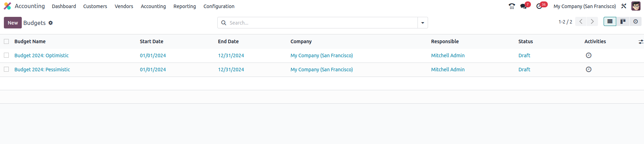Click the Accounting app logo icon

coord(7,6)
